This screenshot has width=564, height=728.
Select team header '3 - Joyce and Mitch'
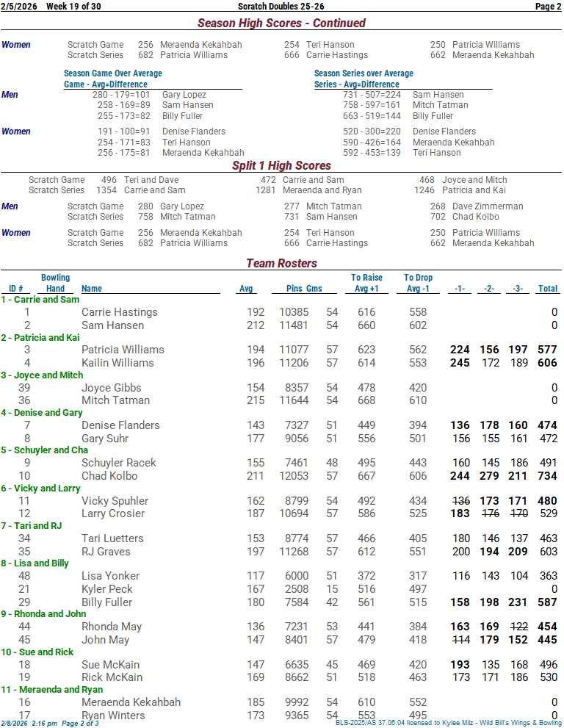tap(42, 375)
